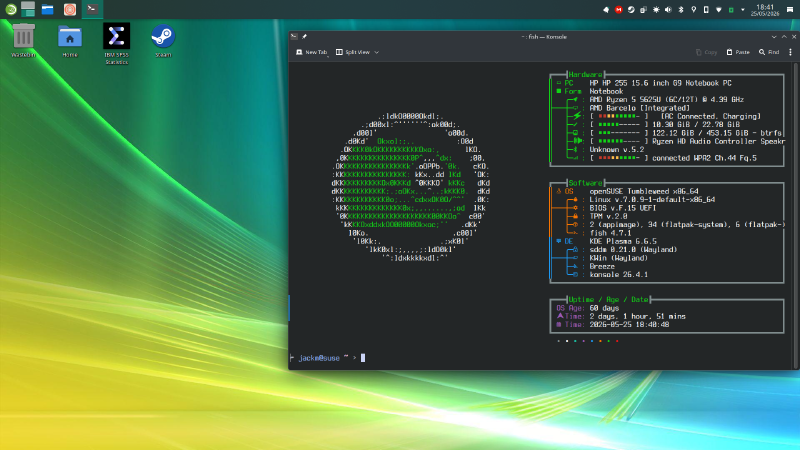The width and height of the screenshot is (800, 450).
Task: Click New Tab in Konsole toolbar
Action: coord(312,52)
